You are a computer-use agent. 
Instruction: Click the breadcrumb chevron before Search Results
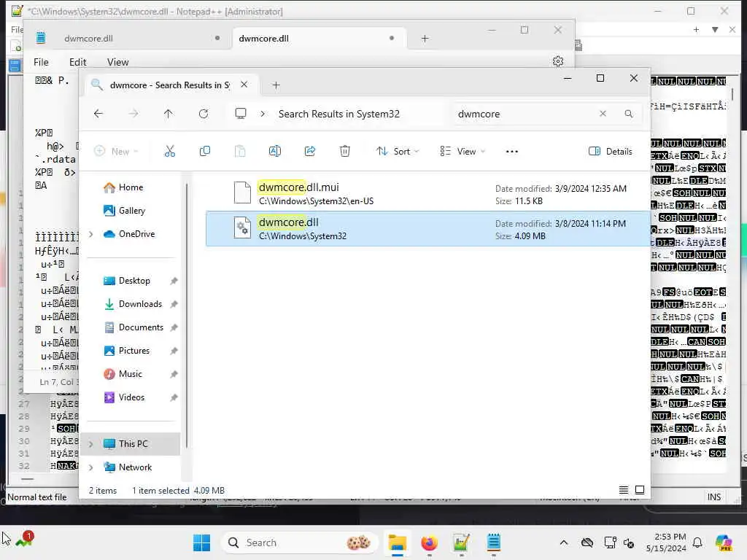click(x=263, y=114)
